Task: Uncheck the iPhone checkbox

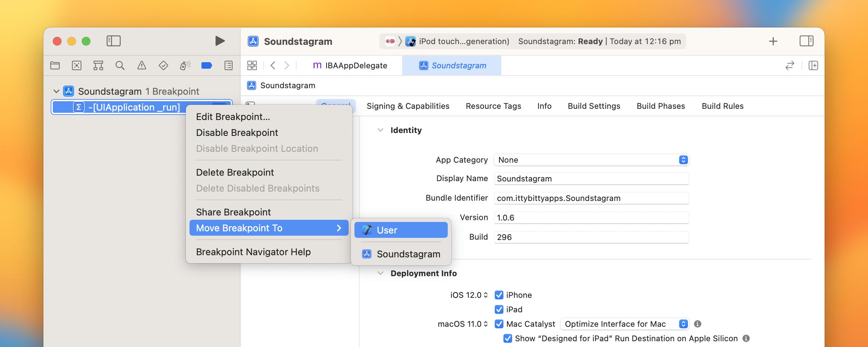Action: click(499, 295)
